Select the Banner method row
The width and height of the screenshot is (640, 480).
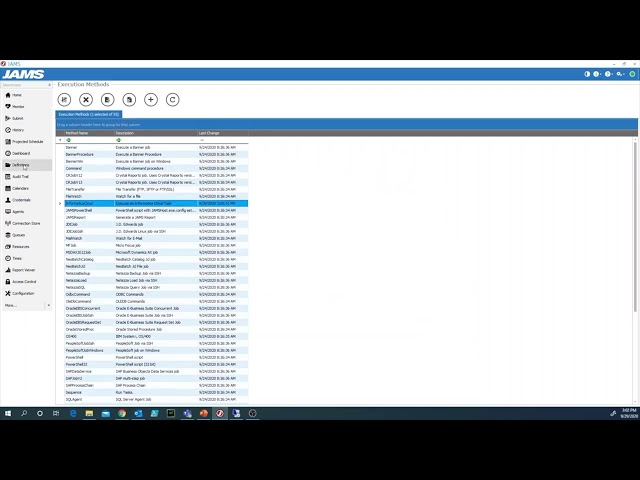coord(156,147)
